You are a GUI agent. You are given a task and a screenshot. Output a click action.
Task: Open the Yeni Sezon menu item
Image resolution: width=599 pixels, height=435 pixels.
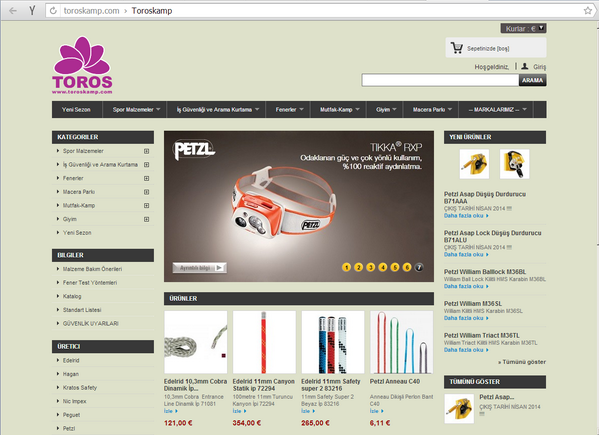[76, 110]
